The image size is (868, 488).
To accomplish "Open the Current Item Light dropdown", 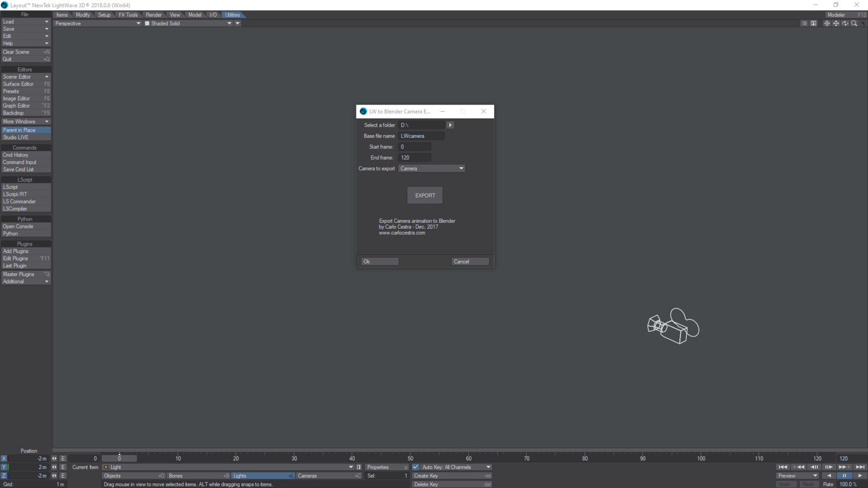I will click(x=228, y=467).
